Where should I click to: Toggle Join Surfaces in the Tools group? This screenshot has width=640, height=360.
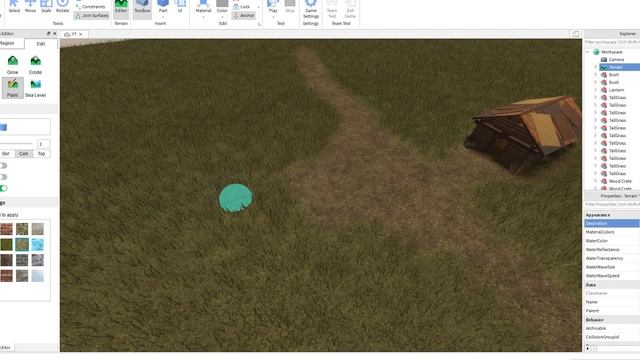click(92, 16)
